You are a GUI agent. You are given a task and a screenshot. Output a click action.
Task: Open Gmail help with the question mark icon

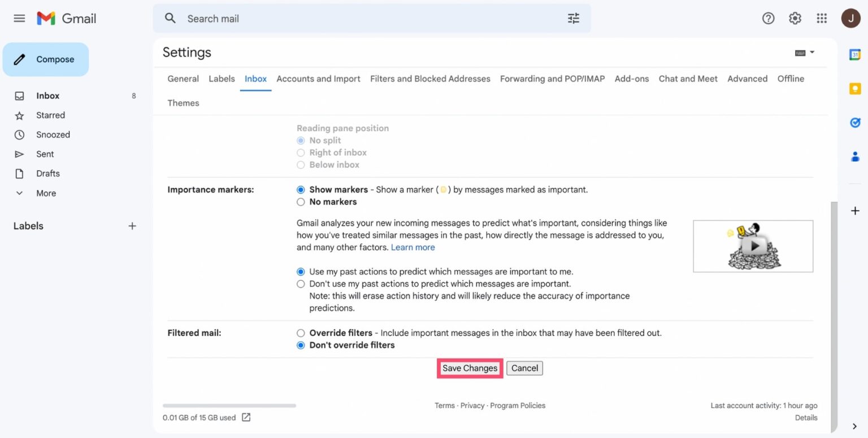(x=768, y=18)
